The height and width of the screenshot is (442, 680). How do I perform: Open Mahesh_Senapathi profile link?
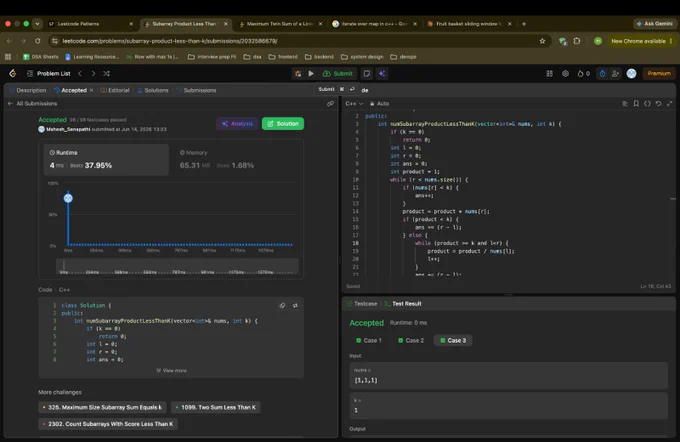[68, 129]
